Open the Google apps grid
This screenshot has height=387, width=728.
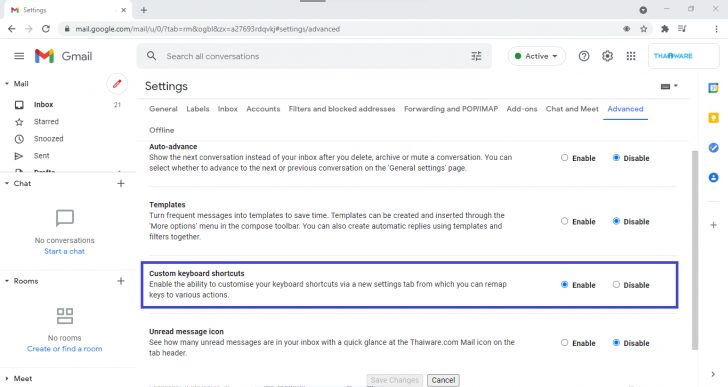point(630,56)
